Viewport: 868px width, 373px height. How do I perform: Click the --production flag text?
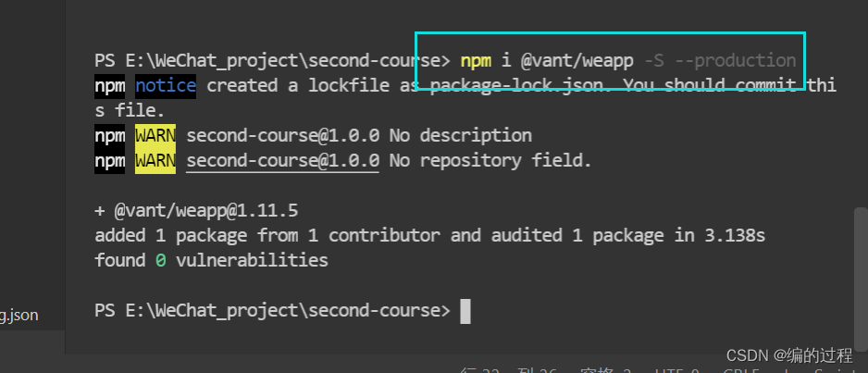pos(735,60)
